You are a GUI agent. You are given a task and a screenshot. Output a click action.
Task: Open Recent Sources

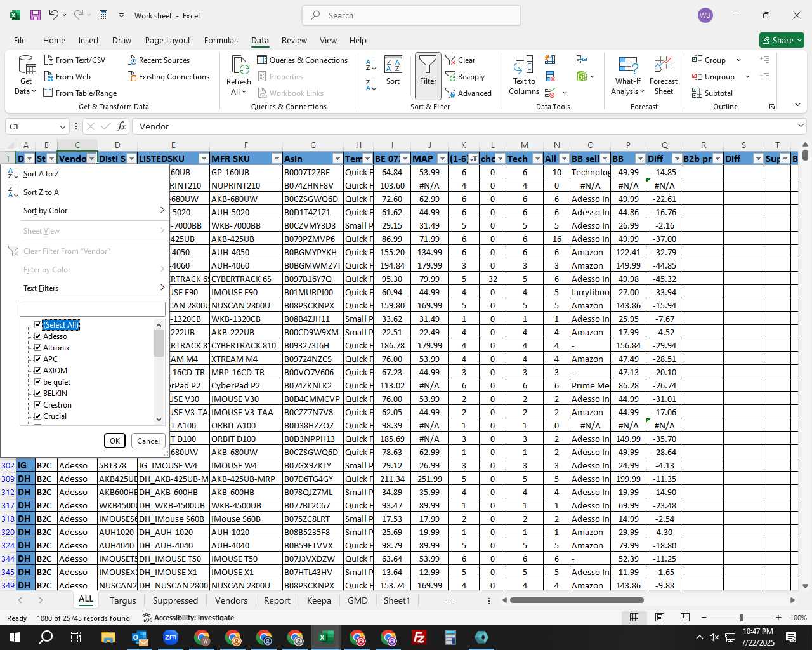pyautogui.click(x=159, y=60)
